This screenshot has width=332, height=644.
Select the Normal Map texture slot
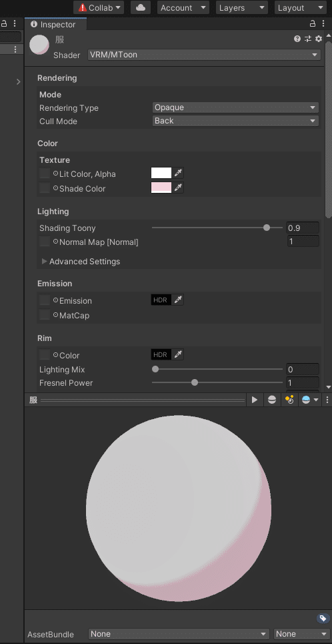[x=45, y=242]
